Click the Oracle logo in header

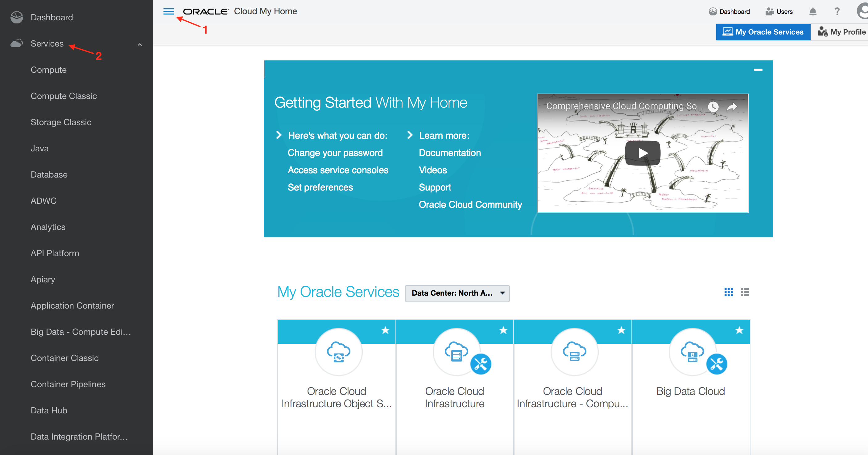click(206, 11)
